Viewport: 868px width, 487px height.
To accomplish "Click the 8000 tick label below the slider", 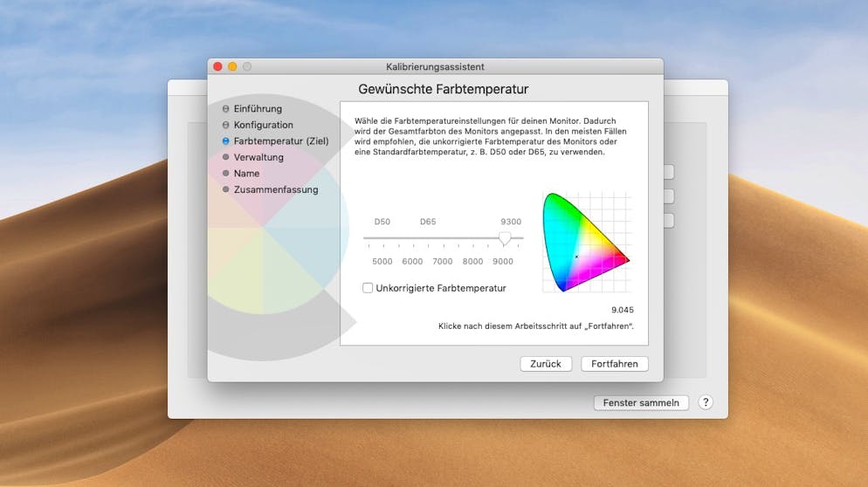I will coord(472,261).
